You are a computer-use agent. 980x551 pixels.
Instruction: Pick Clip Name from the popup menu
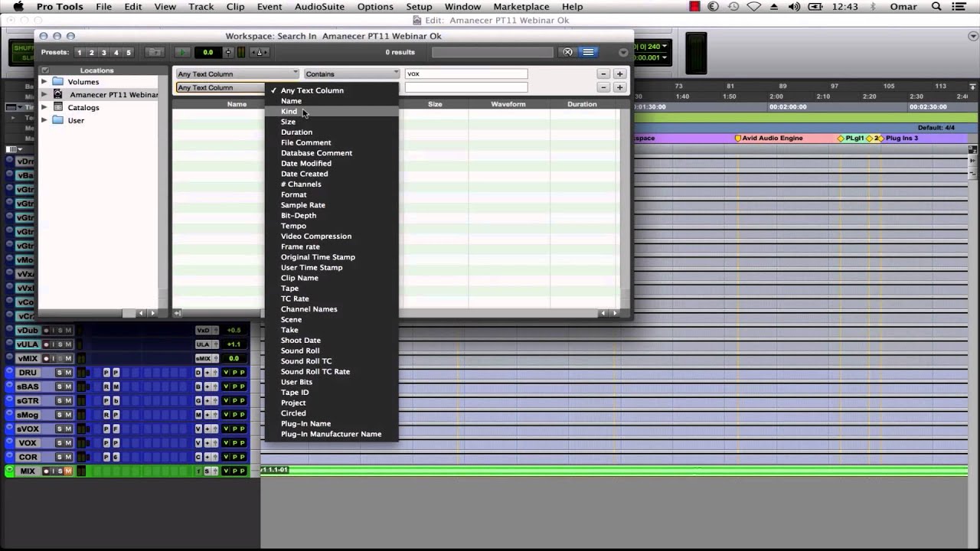pos(332,278)
